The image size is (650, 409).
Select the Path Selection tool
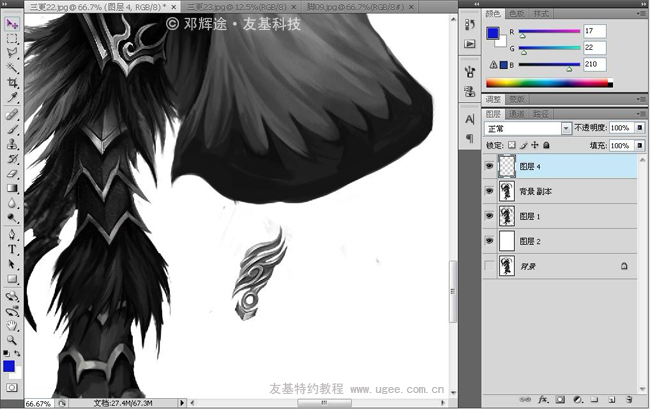coord(12,264)
